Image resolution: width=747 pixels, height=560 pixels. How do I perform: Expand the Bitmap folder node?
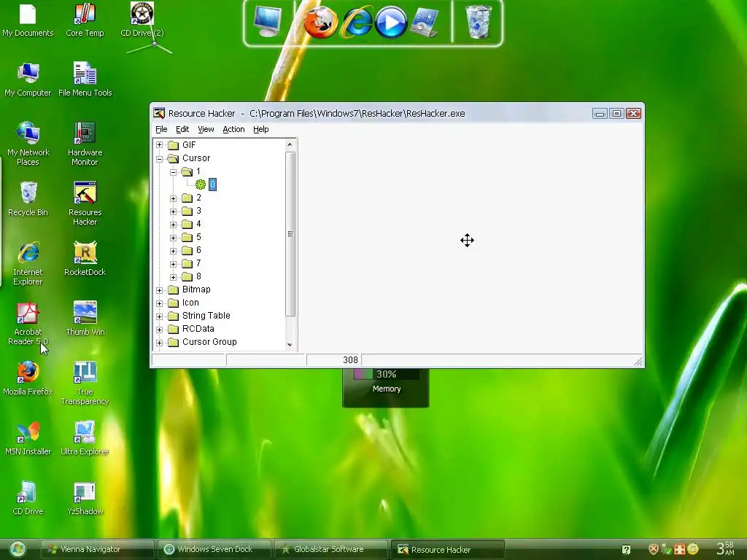(x=160, y=290)
